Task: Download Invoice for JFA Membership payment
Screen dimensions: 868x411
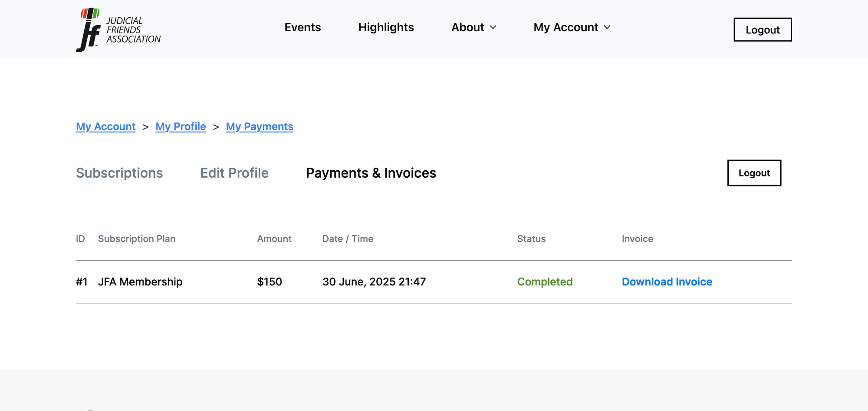Action: [x=667, y=282]
